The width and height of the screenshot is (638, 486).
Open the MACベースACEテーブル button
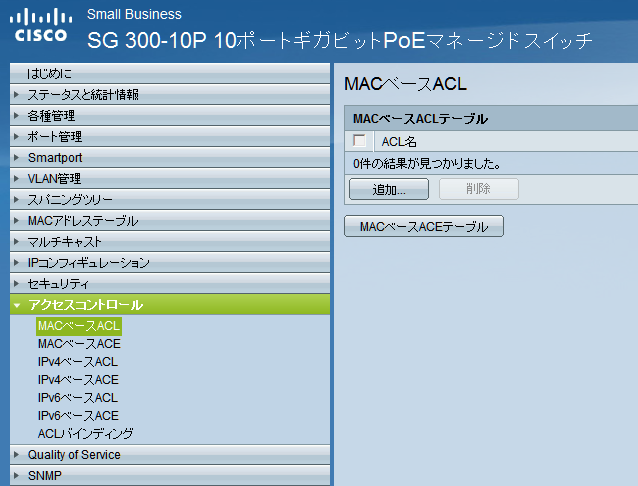424,226
